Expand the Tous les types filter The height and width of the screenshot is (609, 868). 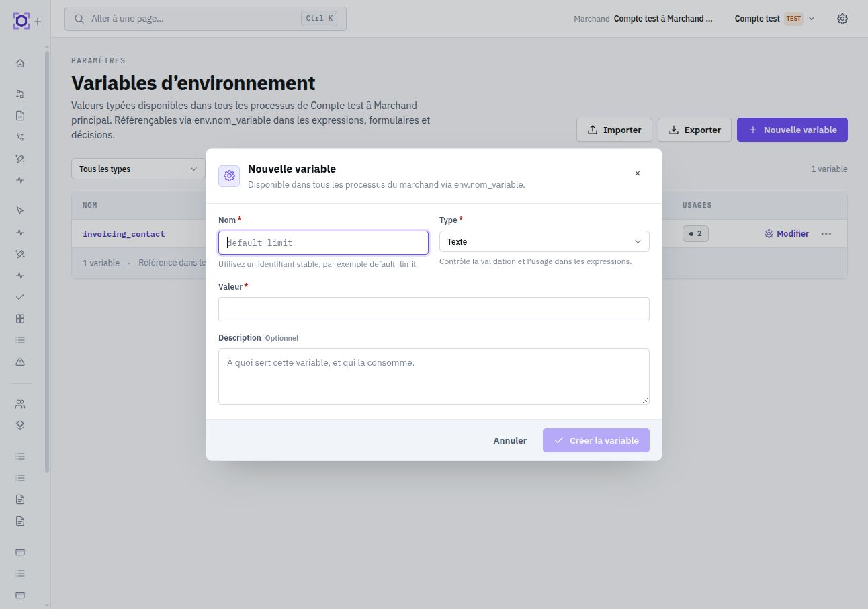coord(138,169)
